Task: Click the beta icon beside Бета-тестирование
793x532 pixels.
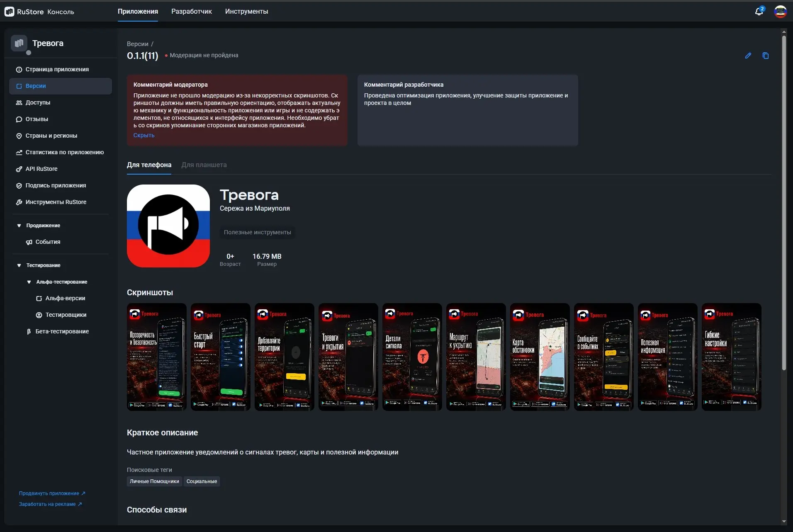Action: [x=29, y=332]
